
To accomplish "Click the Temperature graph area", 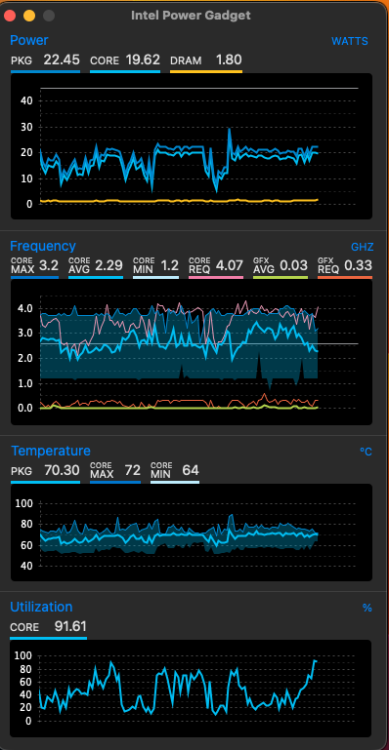I will coord(191,532).
